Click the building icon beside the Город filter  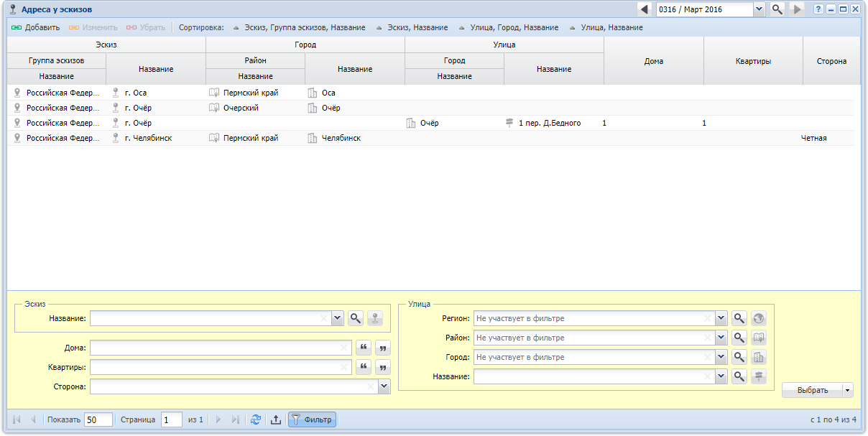click(758, 357)
